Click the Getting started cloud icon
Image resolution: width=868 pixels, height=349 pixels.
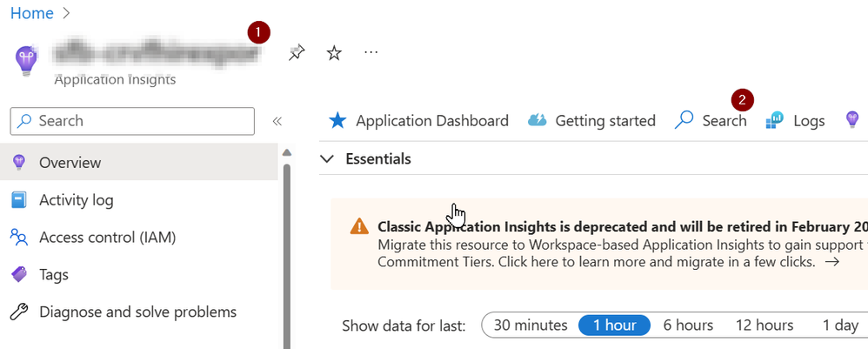[x=537, y=120]
